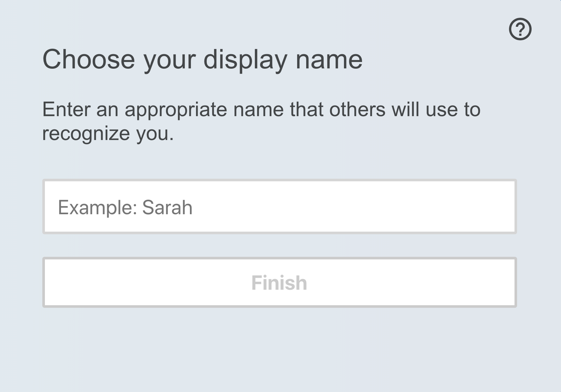Screen dimensions: 561x392
Task: Focus the display name text field
Action: (x=279, y=206)
